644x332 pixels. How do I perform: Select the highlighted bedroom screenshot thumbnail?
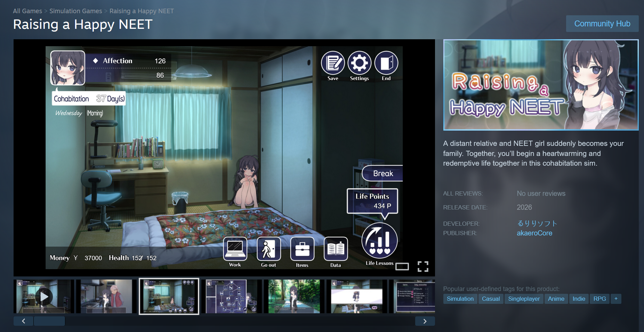169,297
